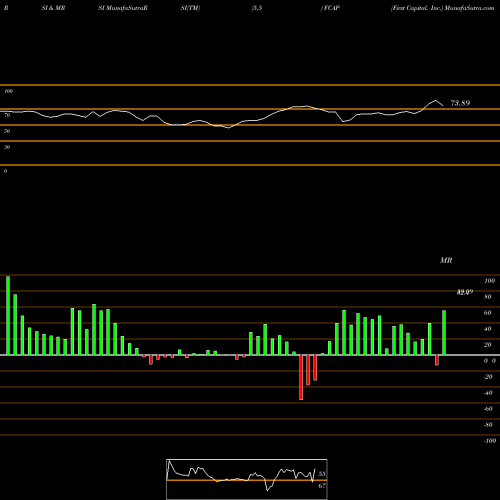This screenshot has width=500, height=500.
Task: Click the MR axis label -60
Action: tap(488, 409)
